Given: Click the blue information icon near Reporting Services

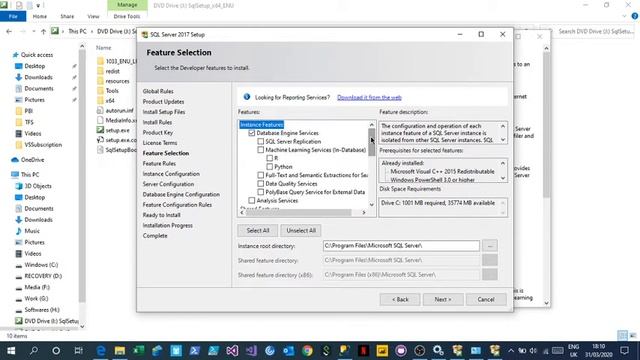Looking at the screenshot, I should [247, 97].
